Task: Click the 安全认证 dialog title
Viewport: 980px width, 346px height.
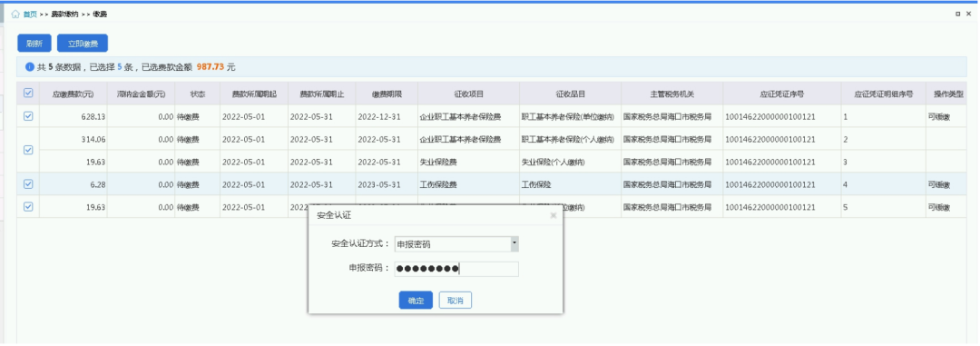Action: 334,216
